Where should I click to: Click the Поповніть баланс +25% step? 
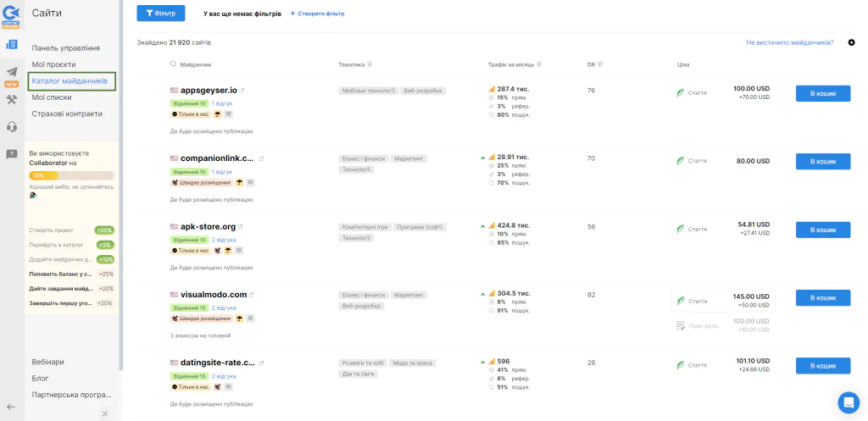(x=71, y=274)
